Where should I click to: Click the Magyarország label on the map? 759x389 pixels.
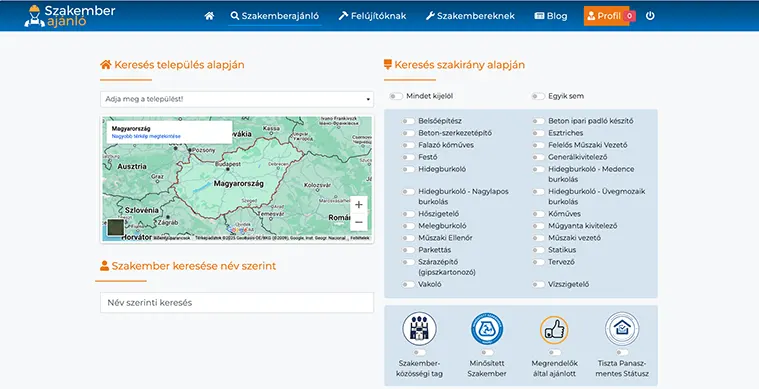(x=239, y=184)
